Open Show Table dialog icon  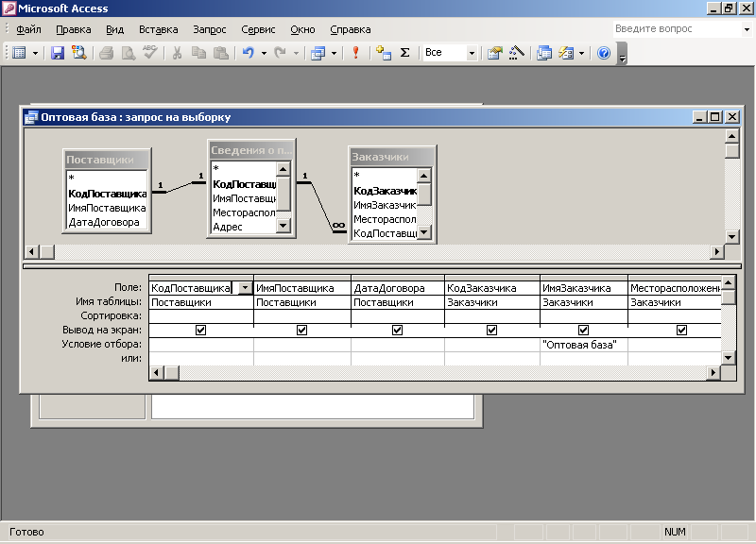point(384,53)
